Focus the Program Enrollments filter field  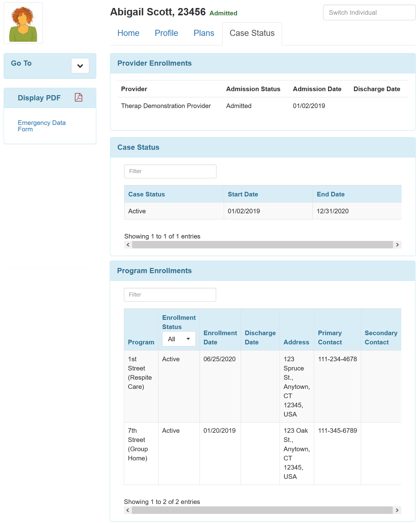pyautogui.click(x=170, y=295)
